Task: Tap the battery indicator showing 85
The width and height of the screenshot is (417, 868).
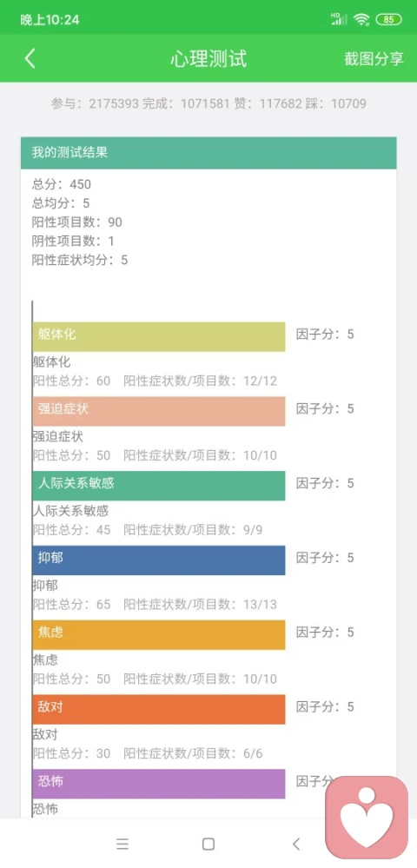Action: [388, 20]
